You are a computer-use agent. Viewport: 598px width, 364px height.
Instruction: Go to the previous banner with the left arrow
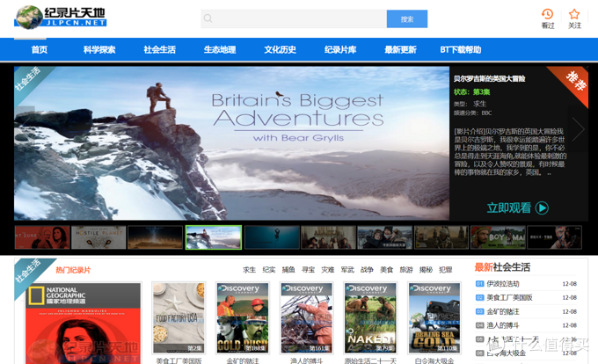(x=25, y=125)
